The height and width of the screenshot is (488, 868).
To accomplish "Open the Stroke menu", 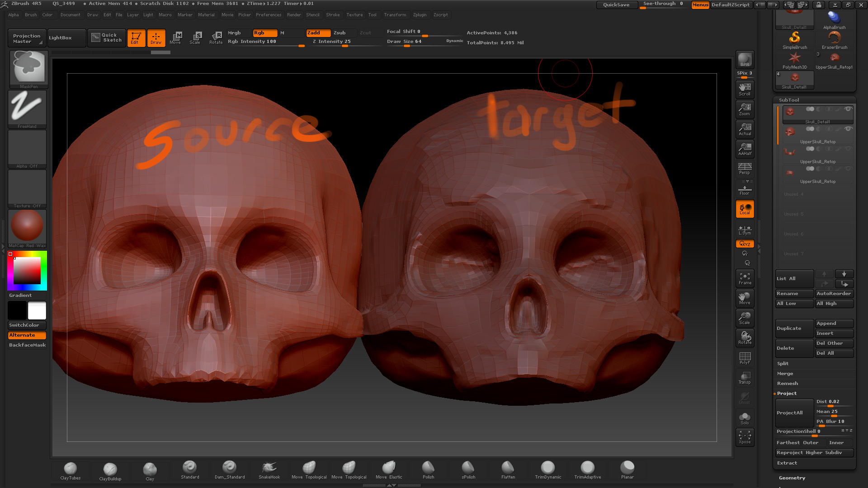I will 333,15.
